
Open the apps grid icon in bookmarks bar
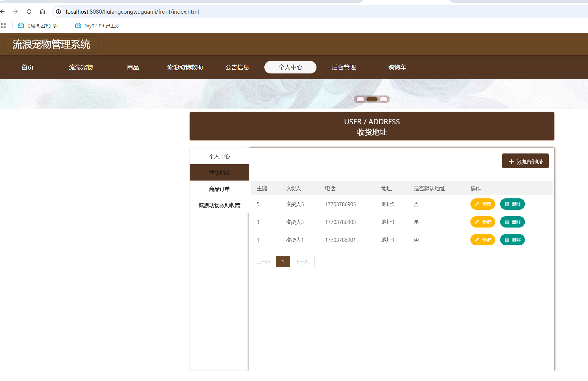[4, 26]
